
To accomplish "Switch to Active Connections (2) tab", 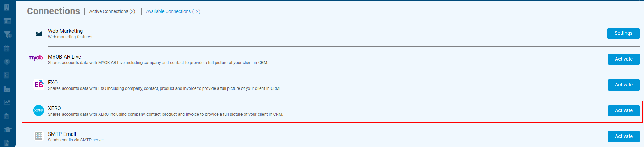I will point(112,11).
